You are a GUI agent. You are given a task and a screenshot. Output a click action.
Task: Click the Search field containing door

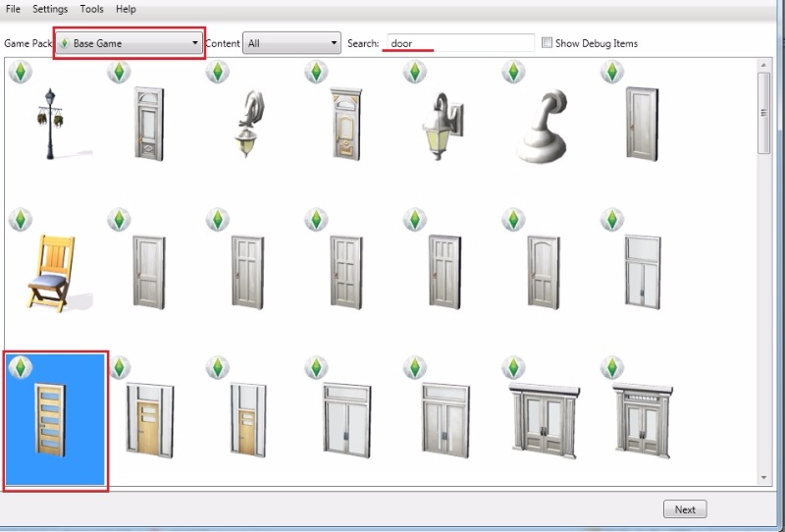coord(459,43)
